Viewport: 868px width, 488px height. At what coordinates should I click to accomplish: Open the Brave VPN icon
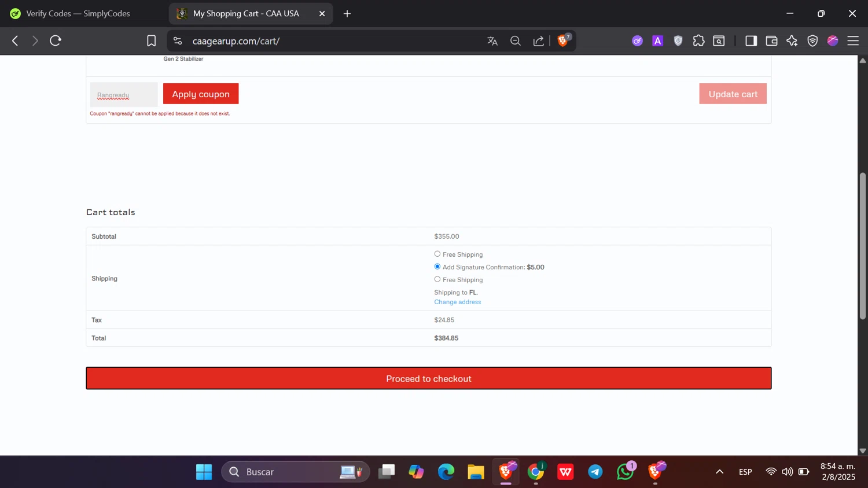coord(812,41)
